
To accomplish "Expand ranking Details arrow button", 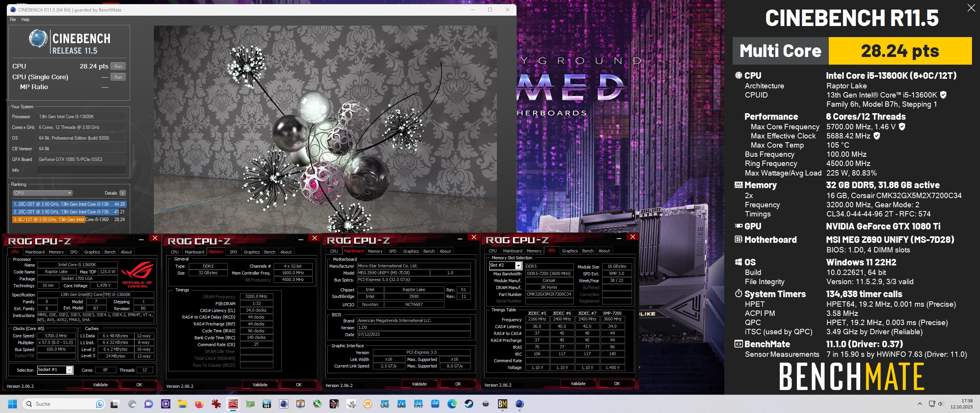I will pyautogui.click(x=122, y=193).
